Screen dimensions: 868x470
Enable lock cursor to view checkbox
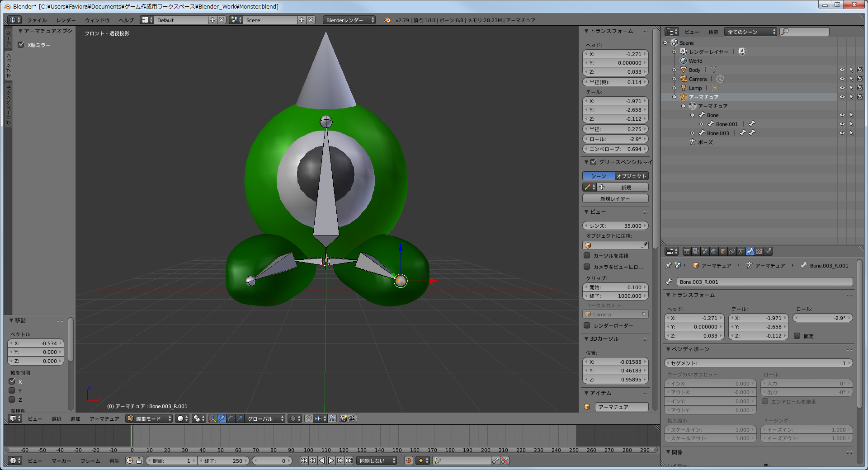point(587,255)
